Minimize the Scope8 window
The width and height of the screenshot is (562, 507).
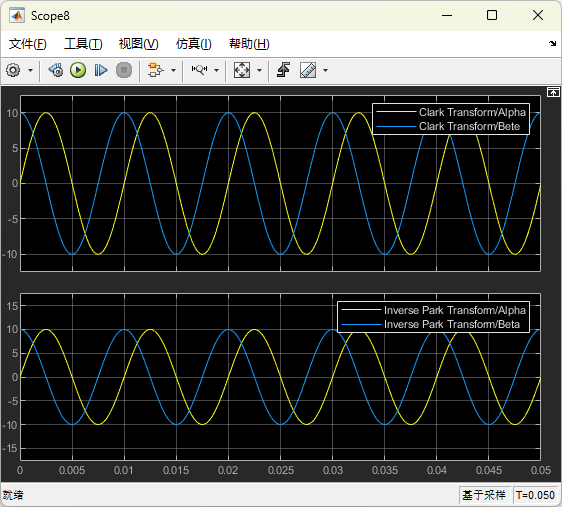tap(447, 15)
